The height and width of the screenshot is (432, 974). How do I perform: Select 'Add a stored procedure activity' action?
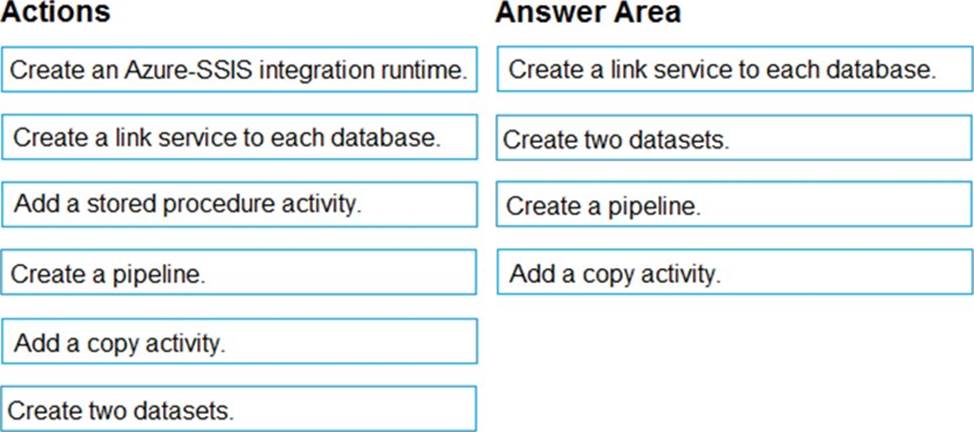[x=239, y=205]
